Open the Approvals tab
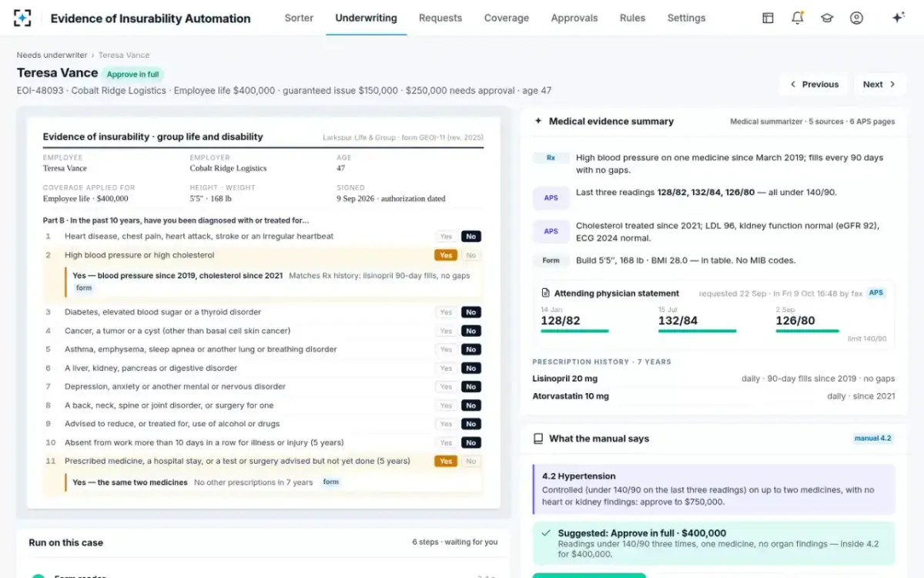The image size is (924, 578). tap(574, 18)
